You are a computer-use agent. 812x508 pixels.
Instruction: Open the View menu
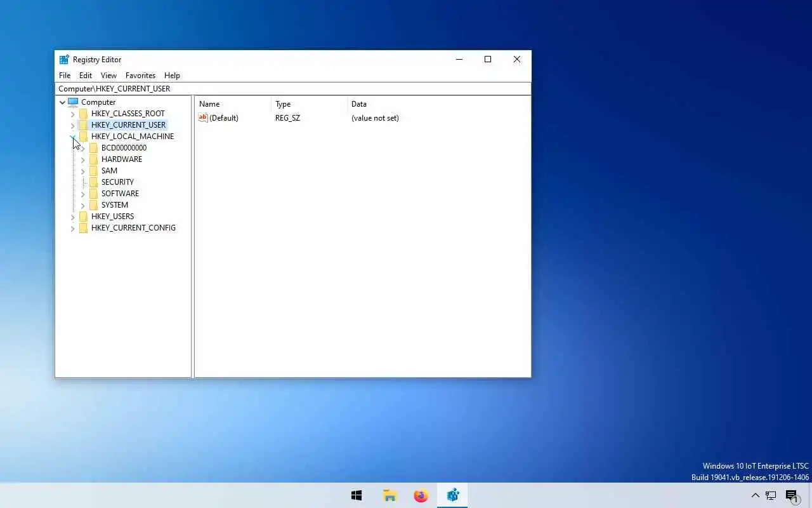108,75
